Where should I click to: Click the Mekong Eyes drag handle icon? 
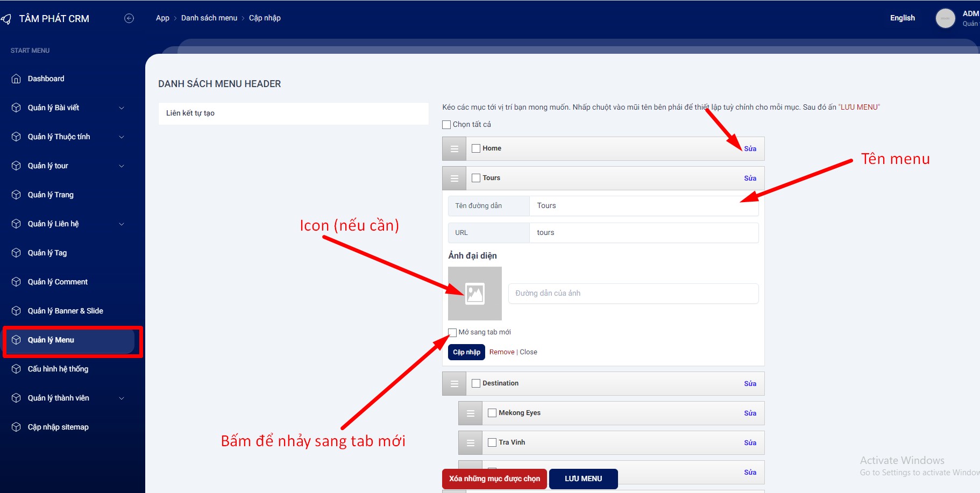(x=470, y=413)
